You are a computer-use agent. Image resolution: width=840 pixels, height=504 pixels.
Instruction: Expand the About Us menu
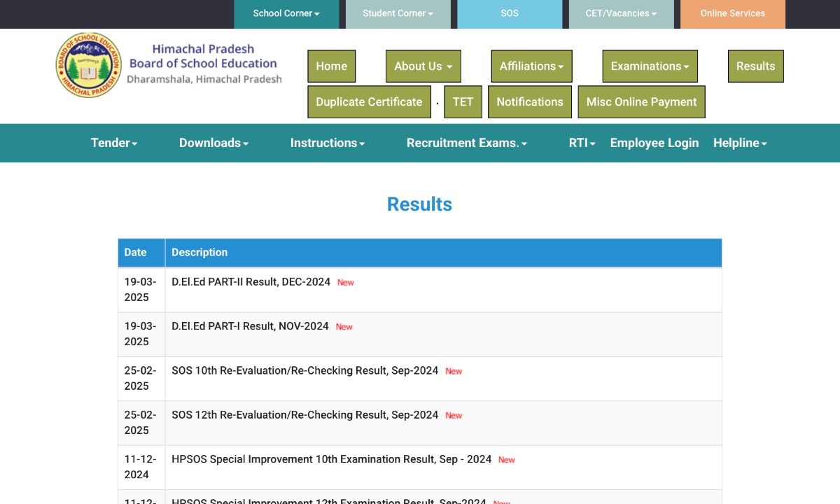pyautogui.click(x=423, y=66)
